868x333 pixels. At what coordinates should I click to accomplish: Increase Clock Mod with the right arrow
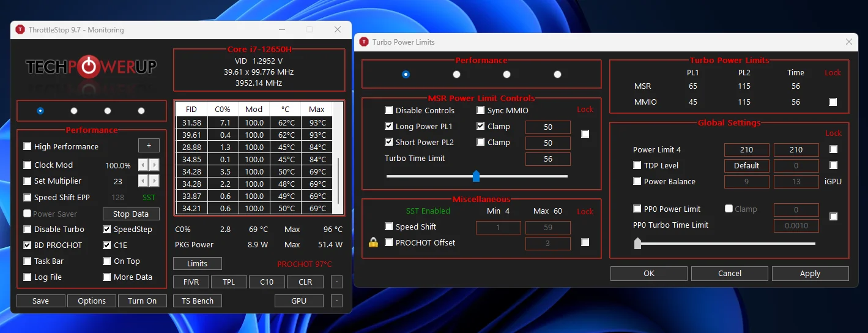154,165
